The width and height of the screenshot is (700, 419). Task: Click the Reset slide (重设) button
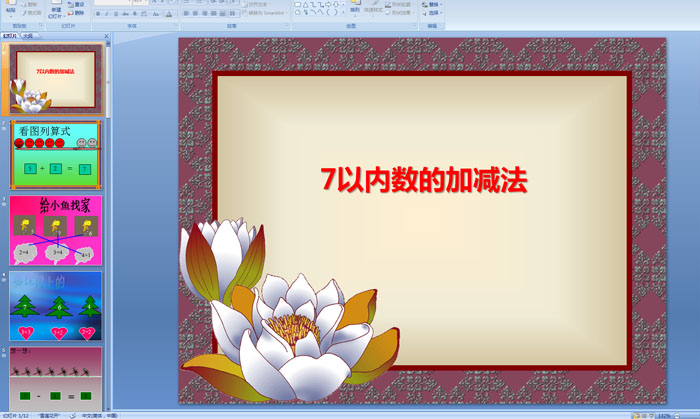76,4
